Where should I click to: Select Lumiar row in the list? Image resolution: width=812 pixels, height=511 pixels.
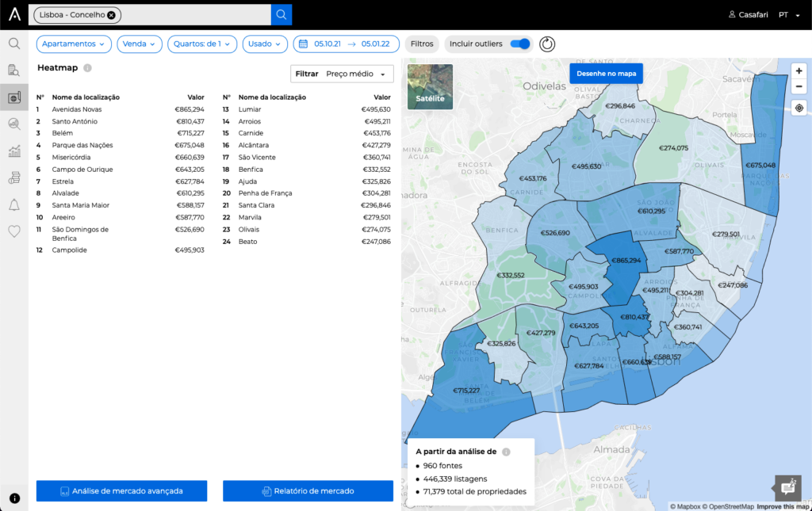coord(307,109)
